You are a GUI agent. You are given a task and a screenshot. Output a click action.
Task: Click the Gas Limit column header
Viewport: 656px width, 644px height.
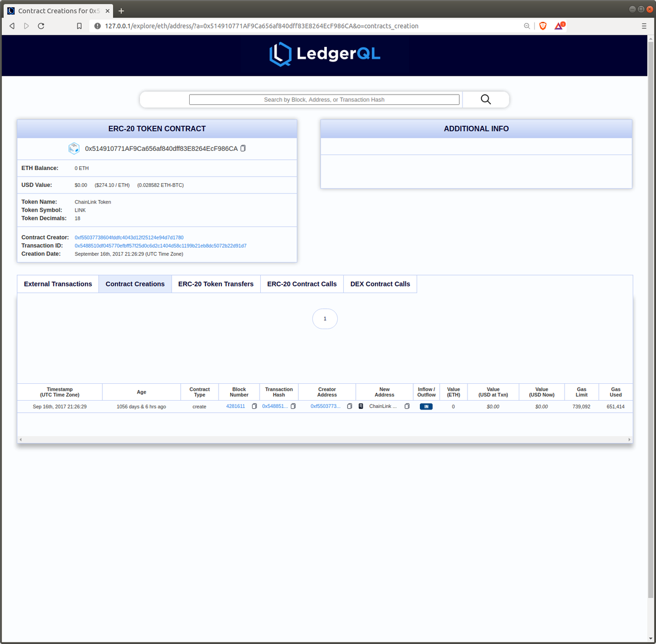pos(582,392)
